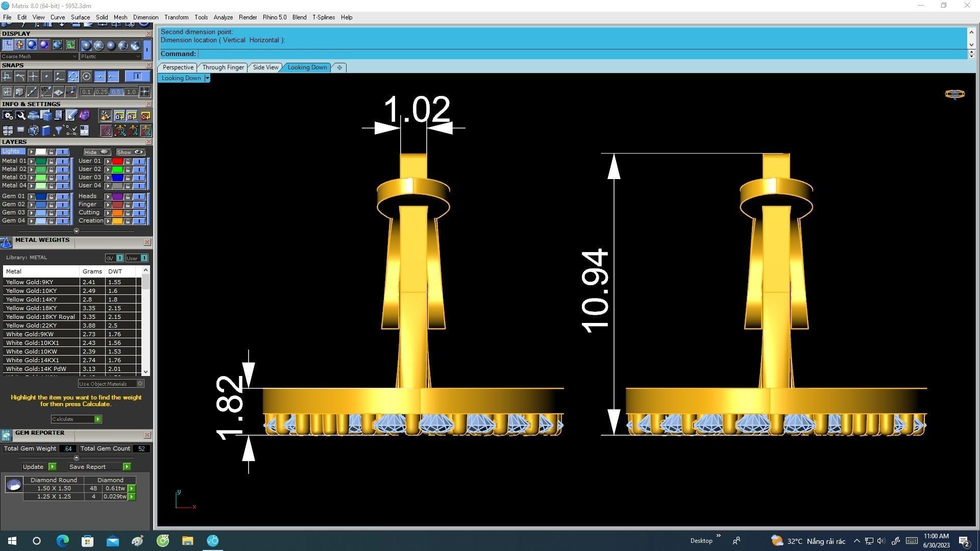Open the wrench settings icon in Info & Settings
Viewport: 980px width, 551px height.
pos(20,115)
